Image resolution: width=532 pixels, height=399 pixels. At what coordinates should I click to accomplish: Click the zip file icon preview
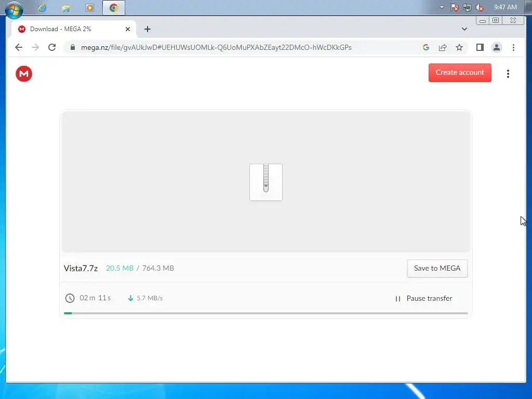tap(266, 182)
